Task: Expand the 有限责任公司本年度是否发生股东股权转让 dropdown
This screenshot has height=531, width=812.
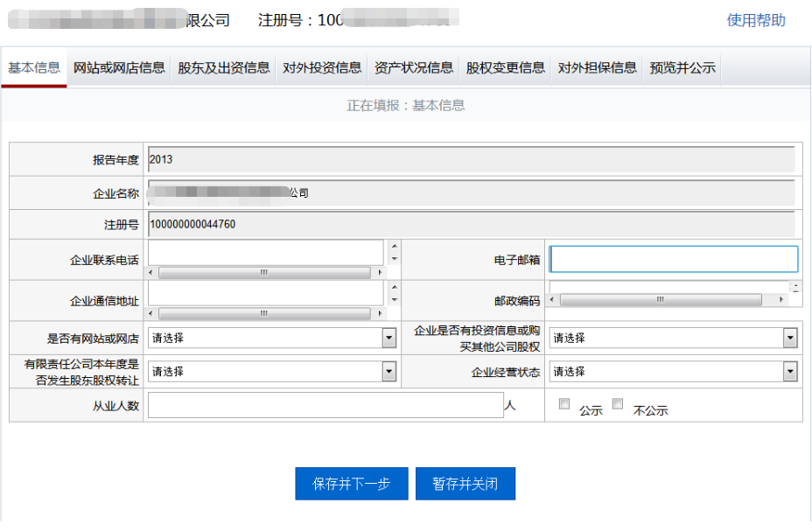Action: 388,371
